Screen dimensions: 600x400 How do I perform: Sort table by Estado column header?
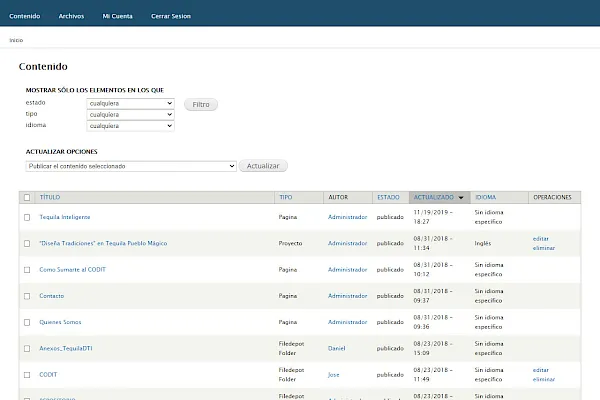[x=388, y=197]
